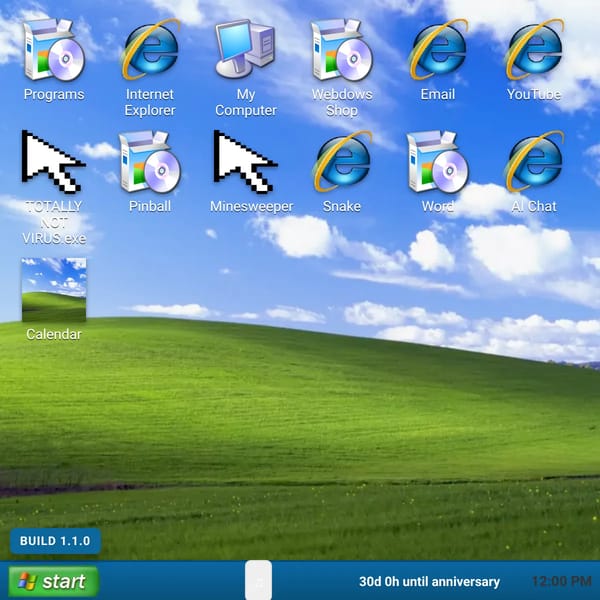The width and height of the screenshot is (600, 600).
Task: Click the 12:00 PM taskbar clock
Action: click(562, 582)
